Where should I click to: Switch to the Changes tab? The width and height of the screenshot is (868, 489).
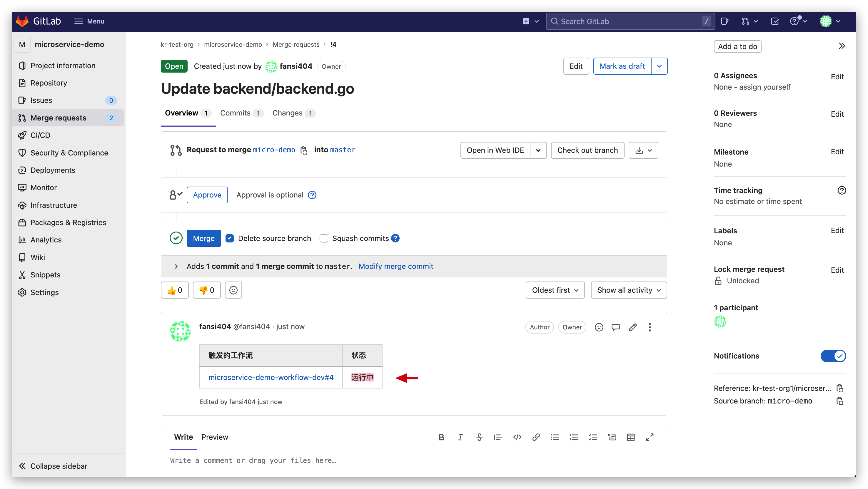293,113
